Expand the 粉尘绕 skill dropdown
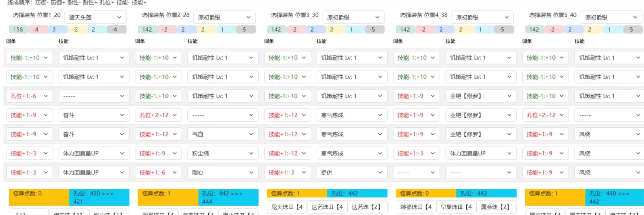644x215 pixels. coord(223,153)
